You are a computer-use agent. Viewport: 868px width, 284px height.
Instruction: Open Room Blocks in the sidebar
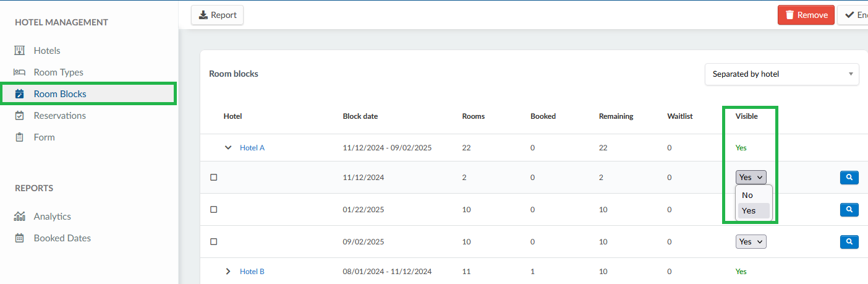tap(60, 94)
